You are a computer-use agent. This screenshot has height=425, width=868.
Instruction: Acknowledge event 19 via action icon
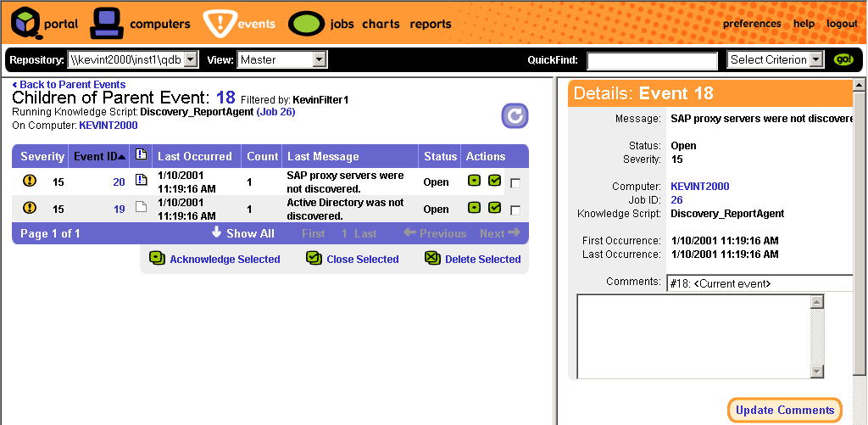pyautogui.click(x=474, y=207)
